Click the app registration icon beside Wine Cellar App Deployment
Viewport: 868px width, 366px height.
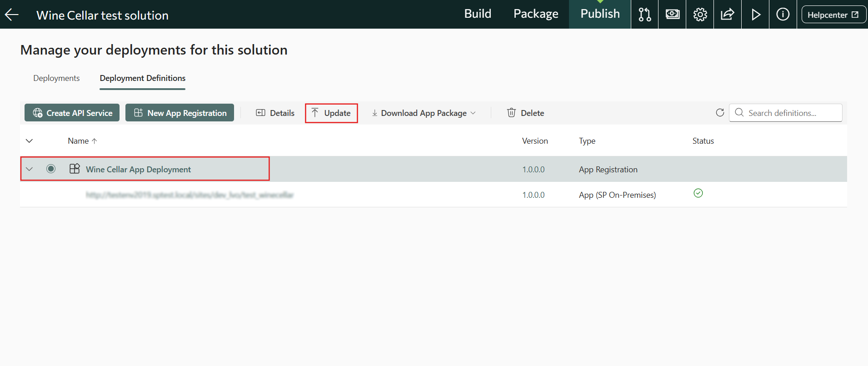(75, 169)
